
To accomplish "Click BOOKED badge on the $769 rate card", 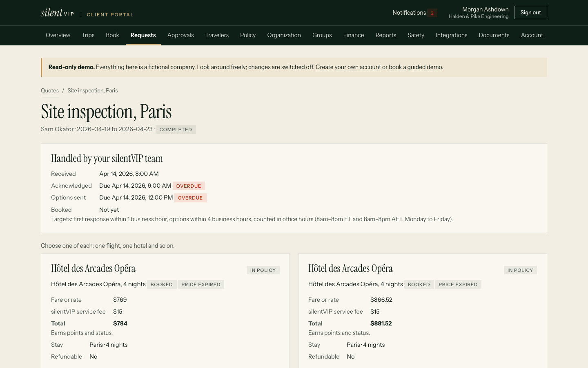I will [162, 284].
